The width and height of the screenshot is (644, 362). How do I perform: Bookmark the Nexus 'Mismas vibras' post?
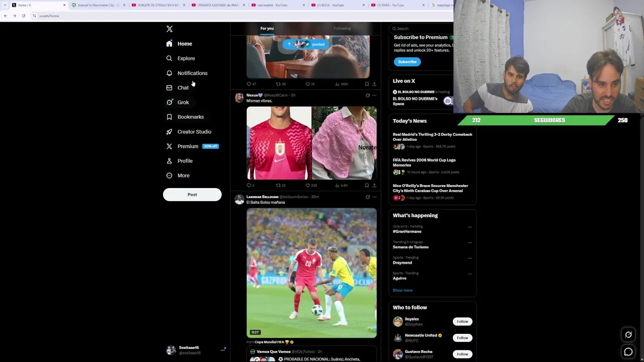coord(367,185)
